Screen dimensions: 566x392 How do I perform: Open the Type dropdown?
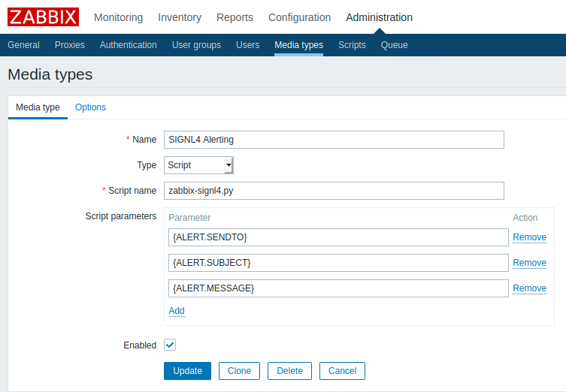(x=198, y=165)
